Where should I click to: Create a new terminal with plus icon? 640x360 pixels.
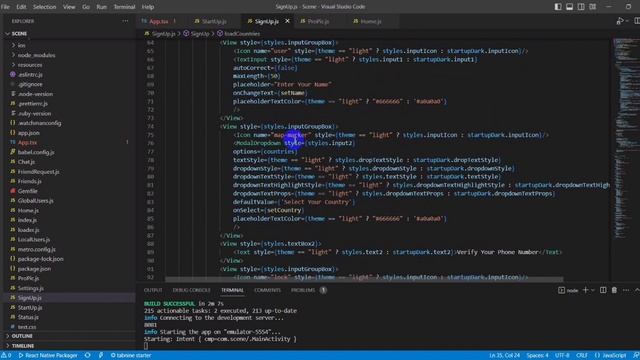(585, 290)
